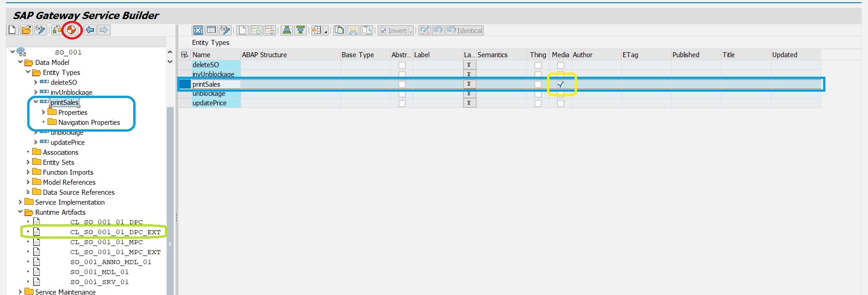This screenshot has height=295, width=868.
Task: Click the Sort Ascending icon in grid toolbar
Action: (x=286, y=30)
